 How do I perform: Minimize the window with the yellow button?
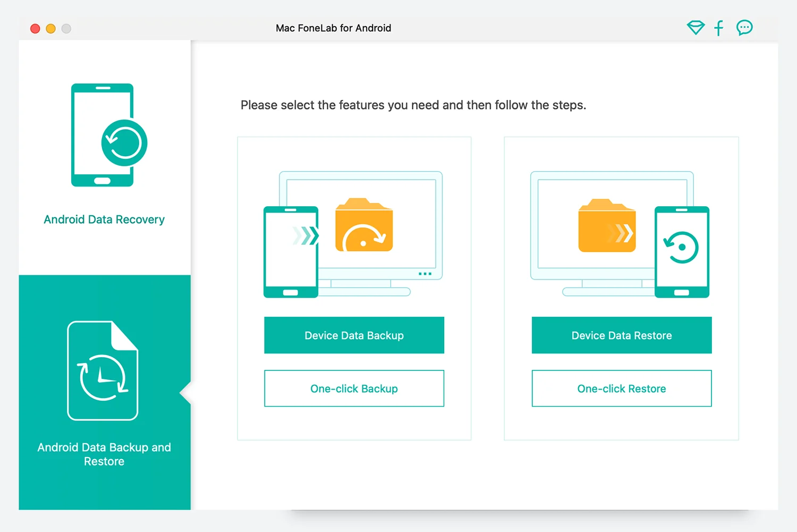pos(51,29)
